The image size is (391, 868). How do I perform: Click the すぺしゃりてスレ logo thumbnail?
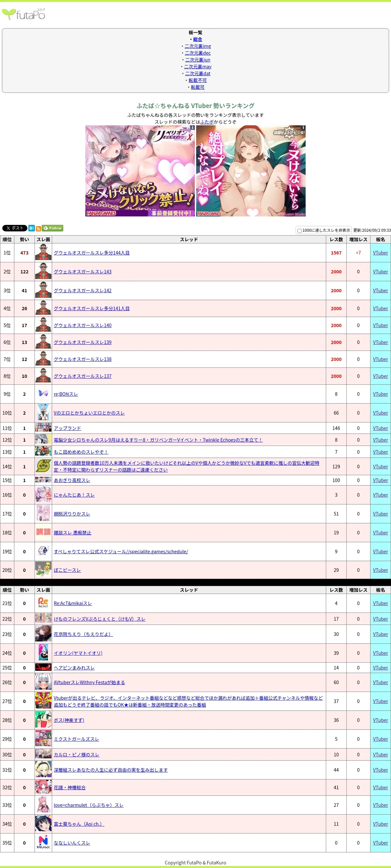pos(43,551)
